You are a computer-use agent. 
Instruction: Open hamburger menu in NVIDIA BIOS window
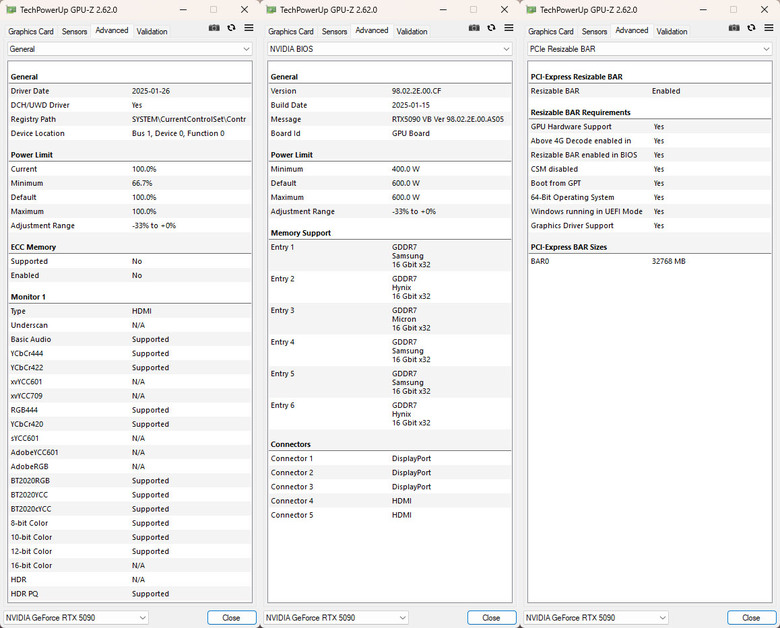click(509, 28)
